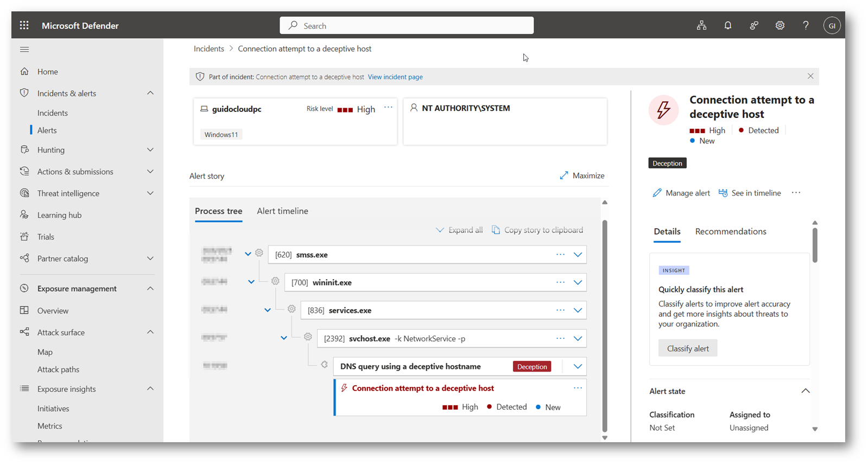Expand the Actions & submissions section

coord(150,171)
